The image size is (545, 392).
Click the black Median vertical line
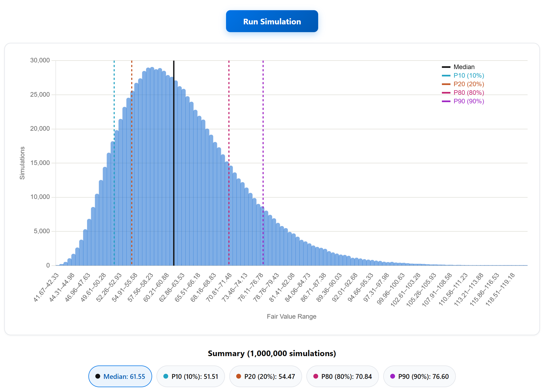[x=174, y=163]
